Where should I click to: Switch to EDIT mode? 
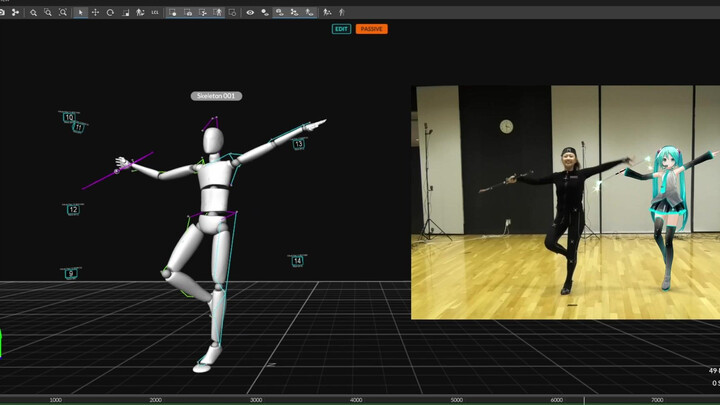(341, 29)
